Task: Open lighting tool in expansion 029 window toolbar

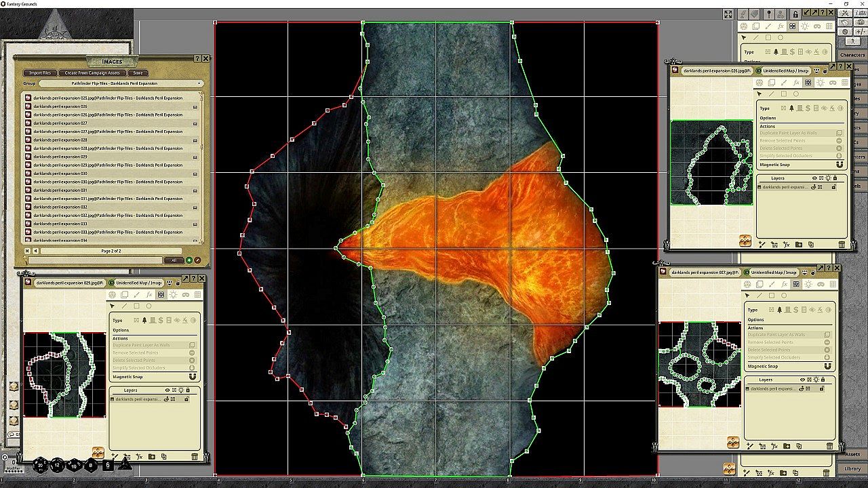Action: click(173, 295)
